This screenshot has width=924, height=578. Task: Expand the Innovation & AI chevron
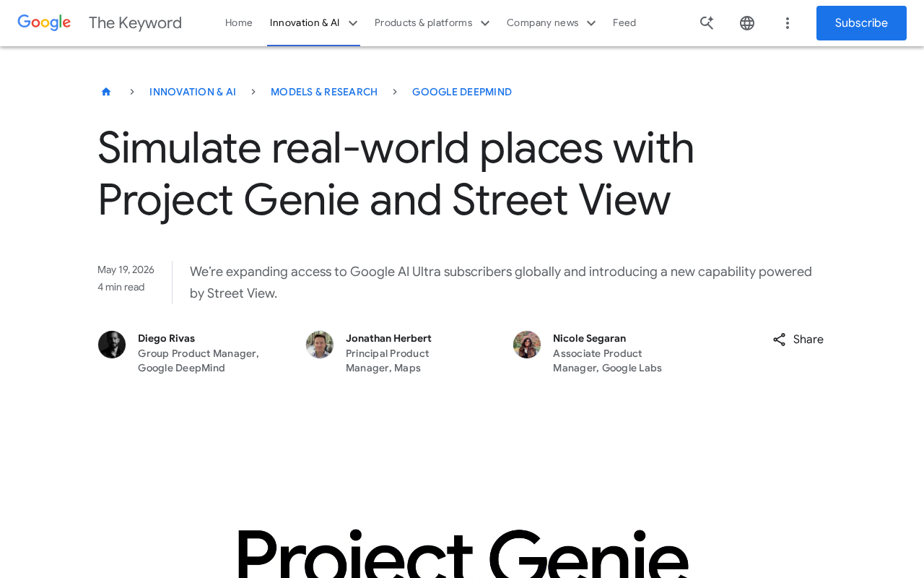pos(353,23)
